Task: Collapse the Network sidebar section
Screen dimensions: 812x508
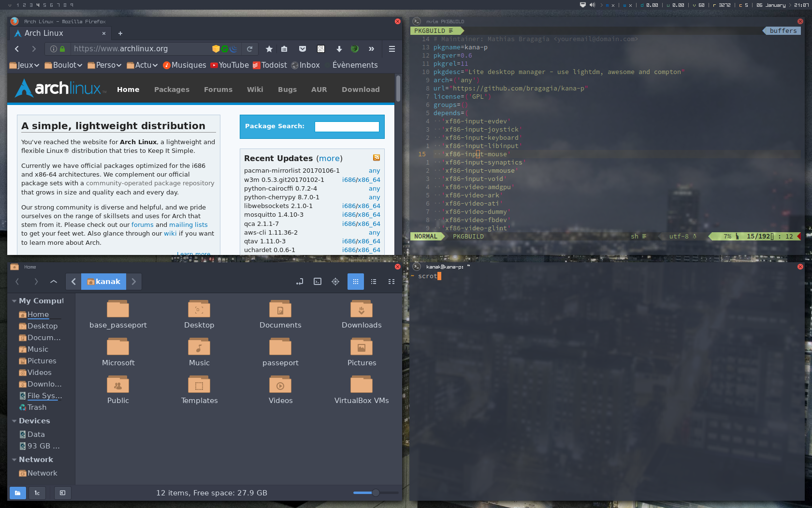Action: [x=14, y=460]
